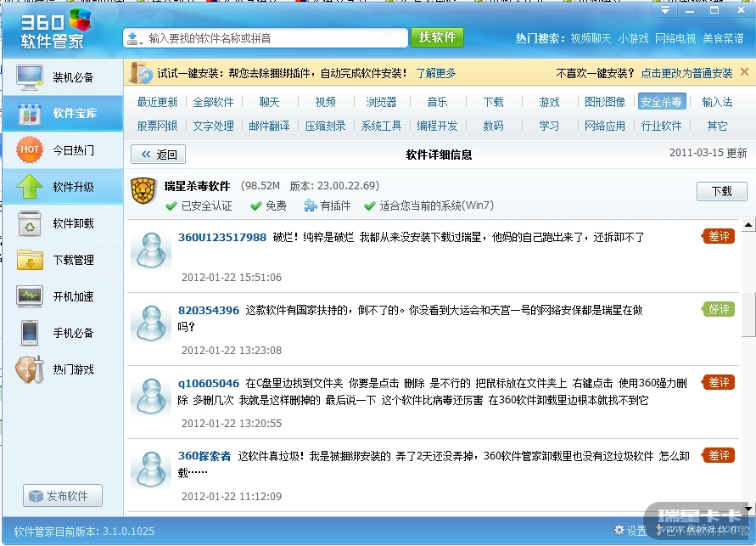The image size is (756, 546).
Task: Click the scroll up arrow of comments
Action: tap(748, 225)
